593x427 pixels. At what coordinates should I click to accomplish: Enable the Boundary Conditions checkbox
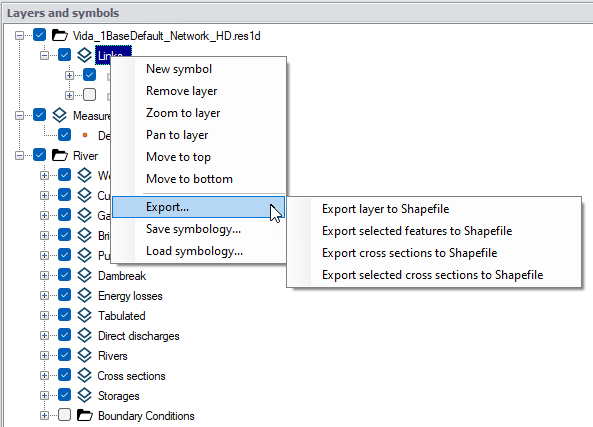tap(64, 415)
